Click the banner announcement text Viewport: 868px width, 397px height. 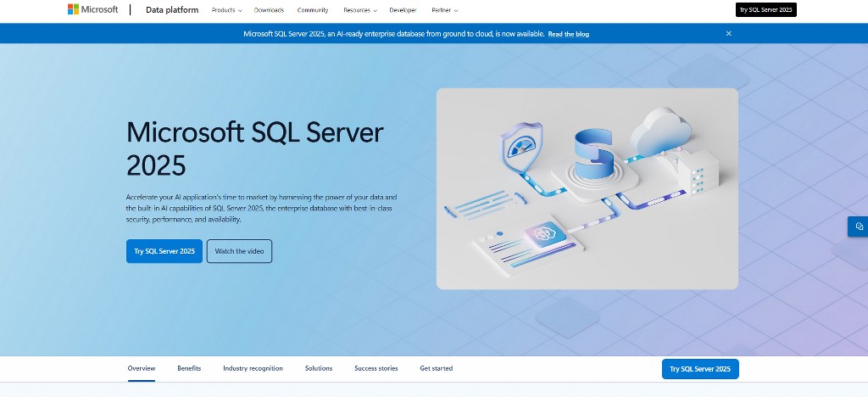click(393, 34)
